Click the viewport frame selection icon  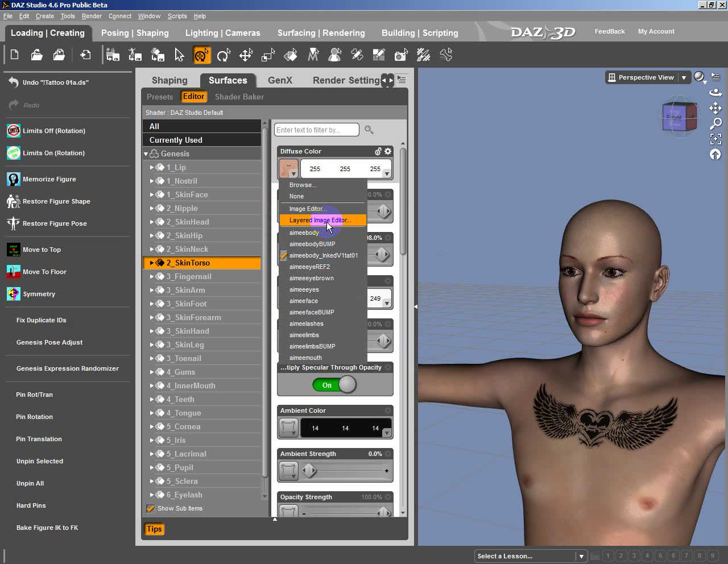click(715, 139)
